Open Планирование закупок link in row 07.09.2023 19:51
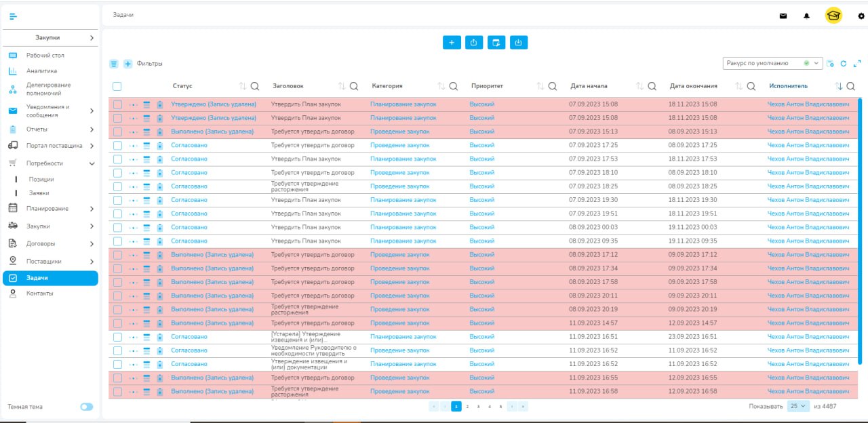Screen dimensions: 868x423 403,214
